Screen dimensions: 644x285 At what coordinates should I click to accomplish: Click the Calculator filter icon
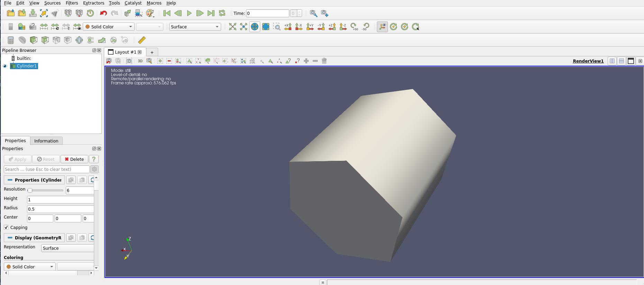[11, 40]
